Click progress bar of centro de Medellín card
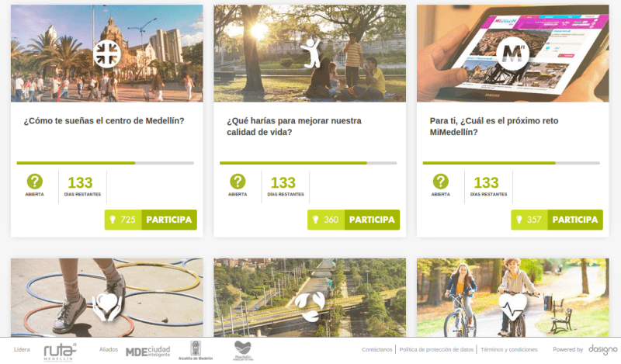Viewport: 621px width, 364px height. coord(106,163)
